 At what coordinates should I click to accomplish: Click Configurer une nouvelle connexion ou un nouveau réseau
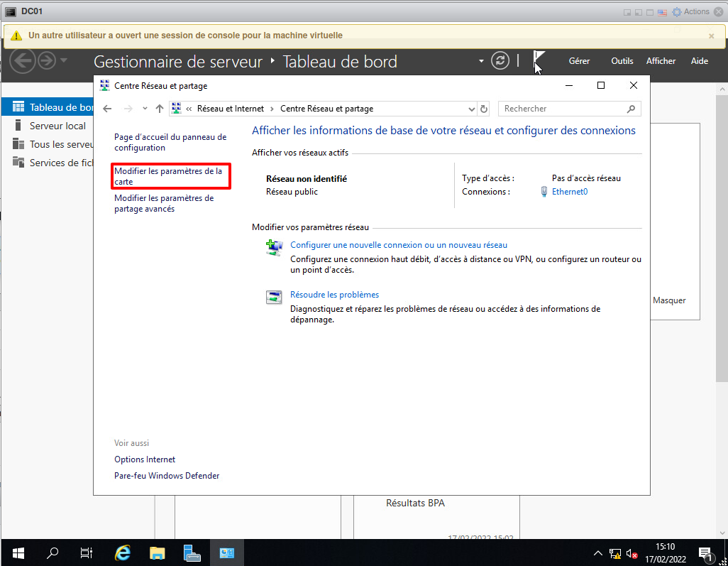[399, 245]
